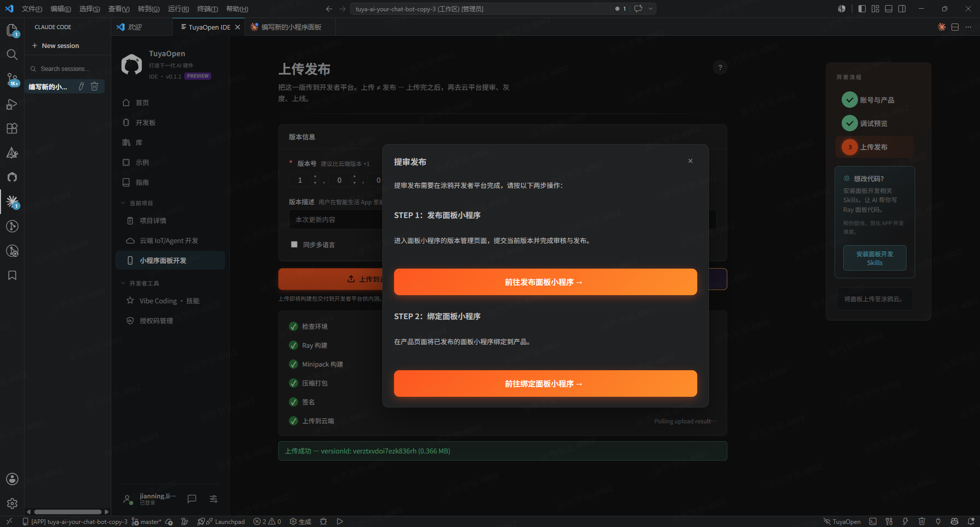Open the bookmark icon in activity bar
The height and width of the screenshot is (527, 980).
tap(12, 275)
